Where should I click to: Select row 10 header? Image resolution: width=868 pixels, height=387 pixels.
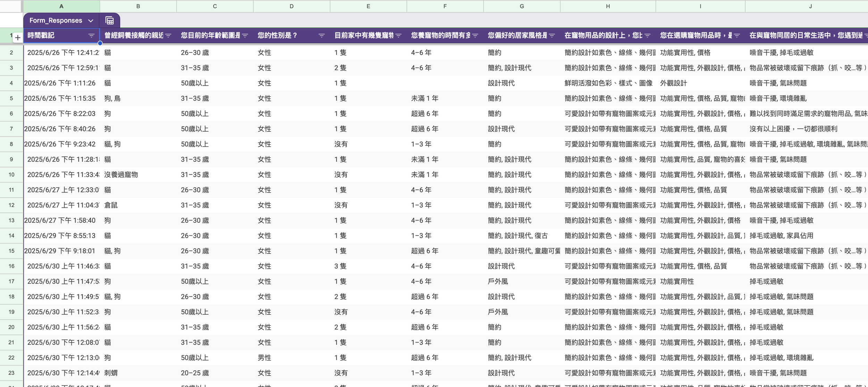11,175
